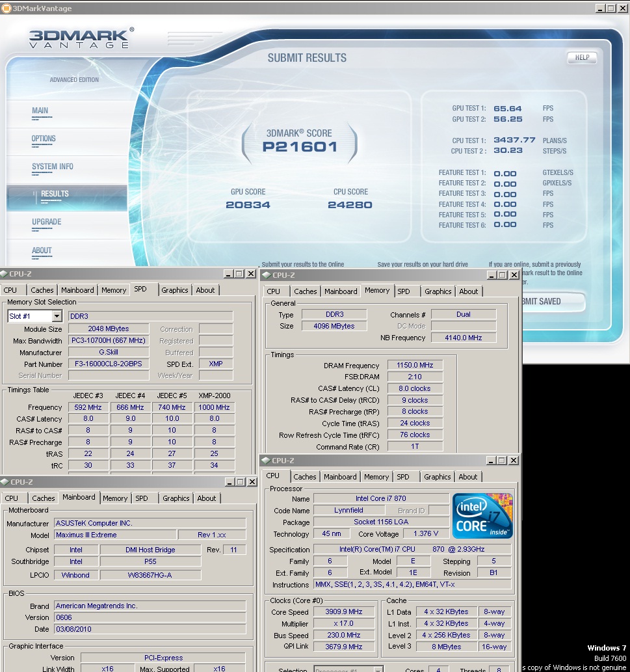
Task: Click the DRAM Frequency value 1150.0 MHz
Action: point(415,365)
